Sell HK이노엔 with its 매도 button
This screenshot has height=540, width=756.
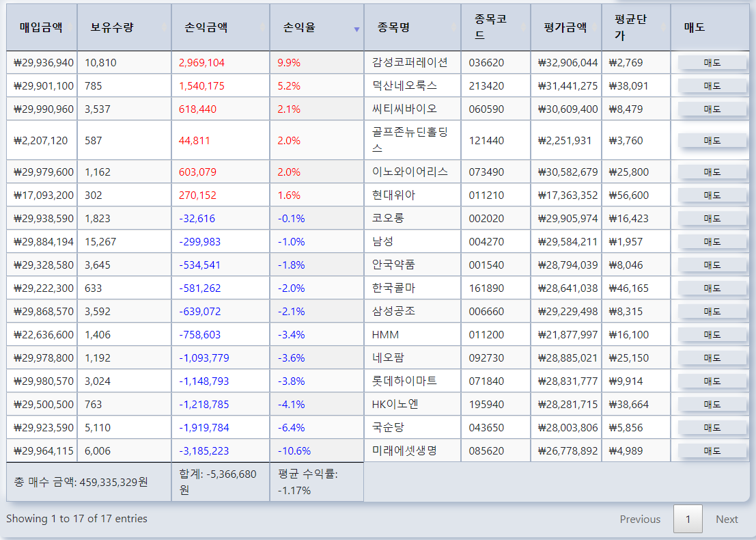tap(712, 405)
